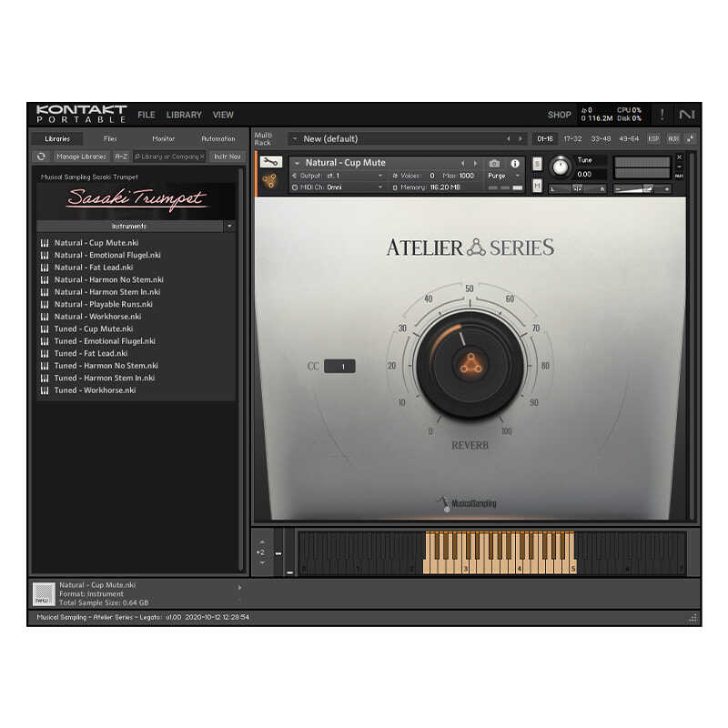This screenshot has width=728, height=728.
Task: Click the Kontakt Portable logo
Action: coord(82,114)
